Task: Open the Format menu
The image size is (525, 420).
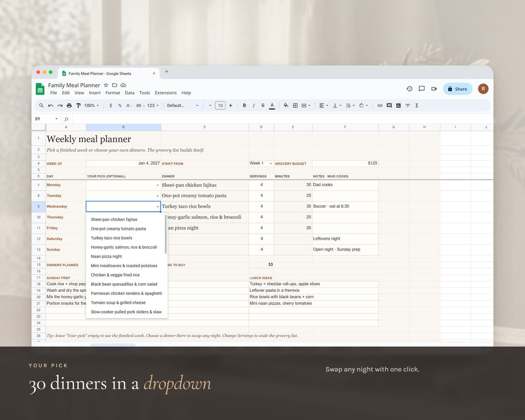Action: (x=112, y=93)
